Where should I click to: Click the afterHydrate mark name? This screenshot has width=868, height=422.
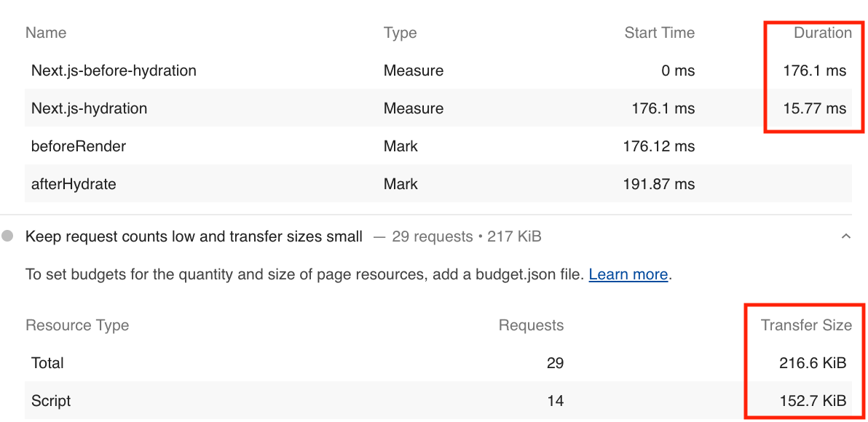(74, 184)
